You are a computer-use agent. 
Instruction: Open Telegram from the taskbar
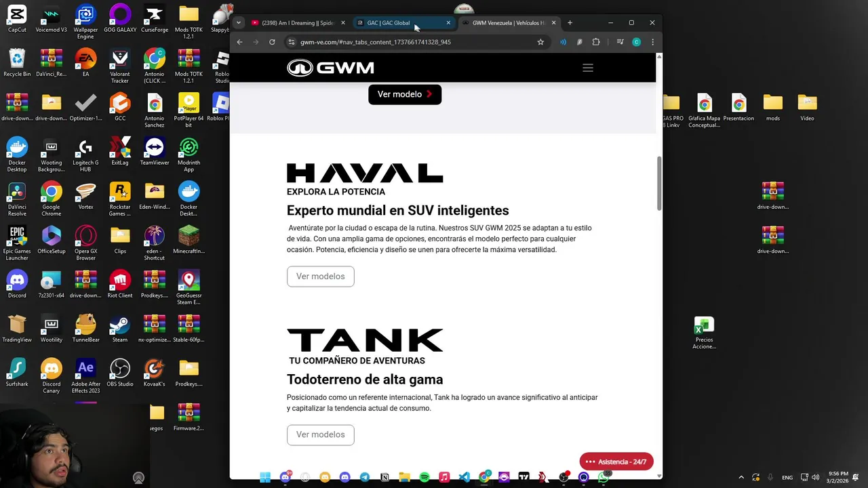click(x=365, y=477)
